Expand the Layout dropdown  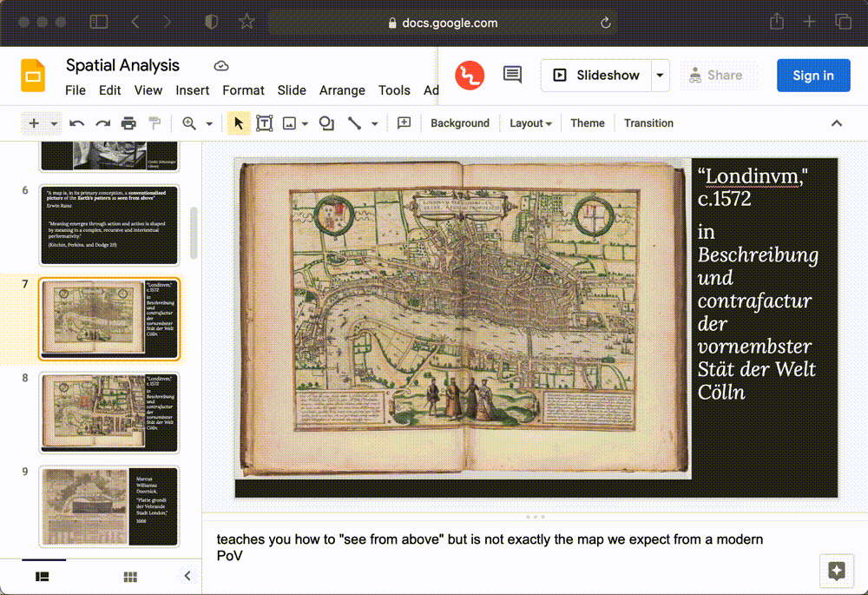(530, 123)
